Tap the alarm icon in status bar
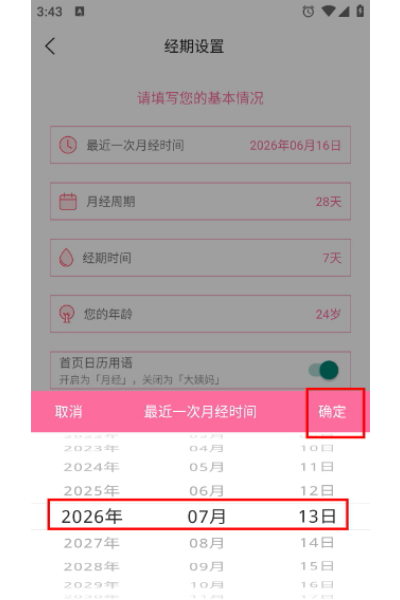This screenshot has width=400, height=600. [x=308, y=11]
